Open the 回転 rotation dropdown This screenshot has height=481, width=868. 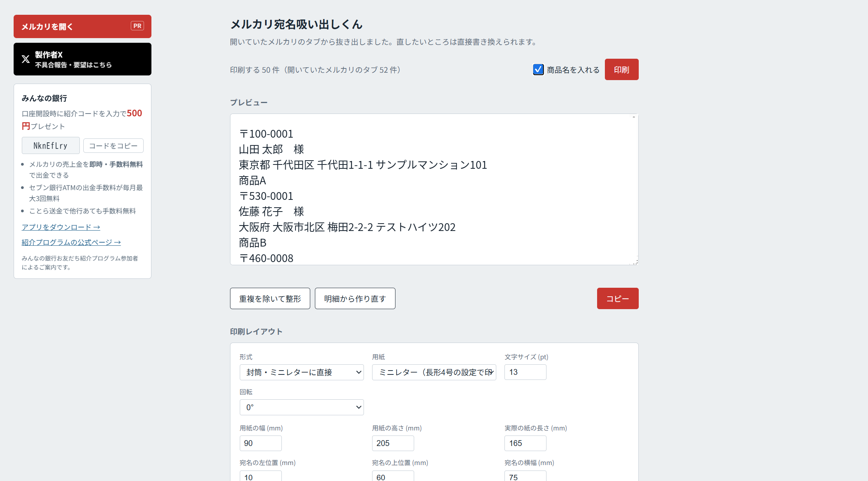(x=302, y=408)
